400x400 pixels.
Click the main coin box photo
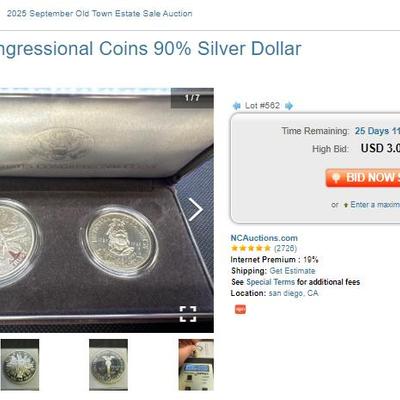(107, 210)
